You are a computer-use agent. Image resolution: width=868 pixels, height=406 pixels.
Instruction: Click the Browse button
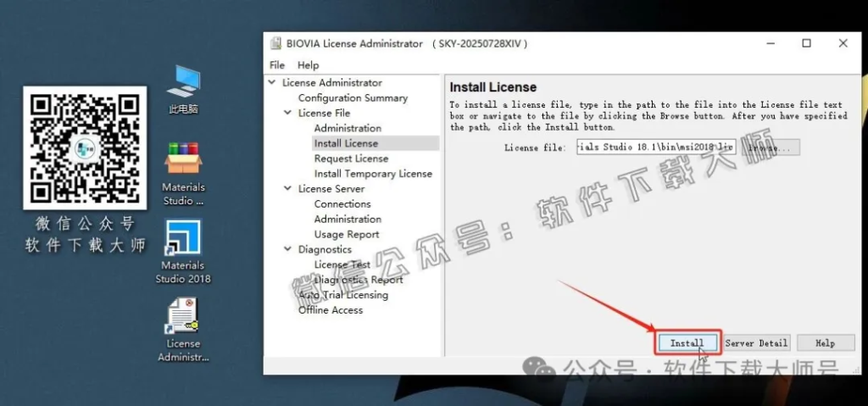pos(770,147)
